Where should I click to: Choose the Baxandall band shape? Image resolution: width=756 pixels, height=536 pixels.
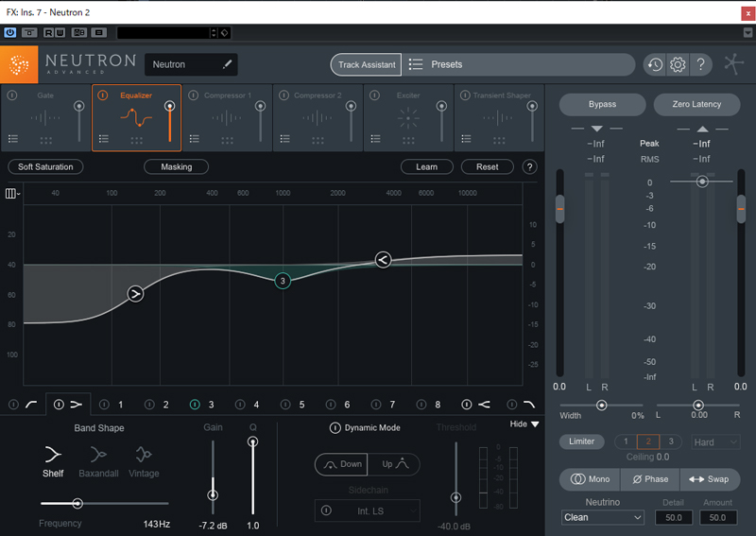pos(98,461)
